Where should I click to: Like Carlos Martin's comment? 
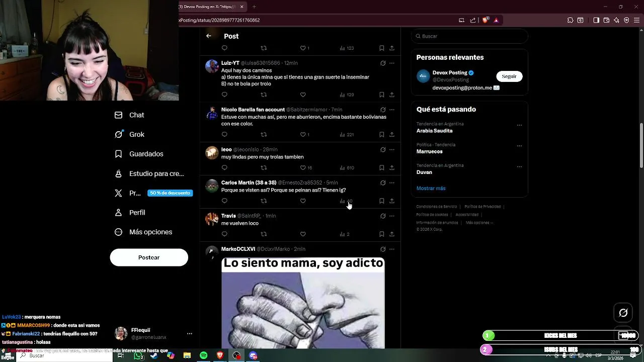tap(303, 201)
